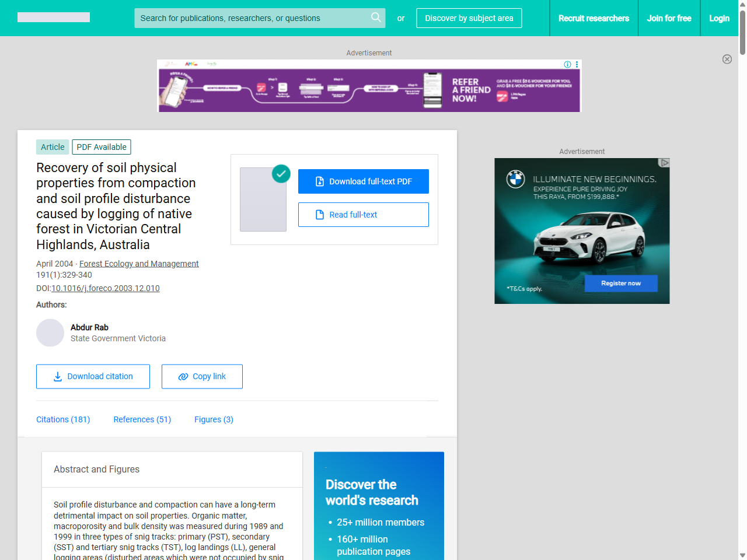Click the Read full-text button

(363, 215)
